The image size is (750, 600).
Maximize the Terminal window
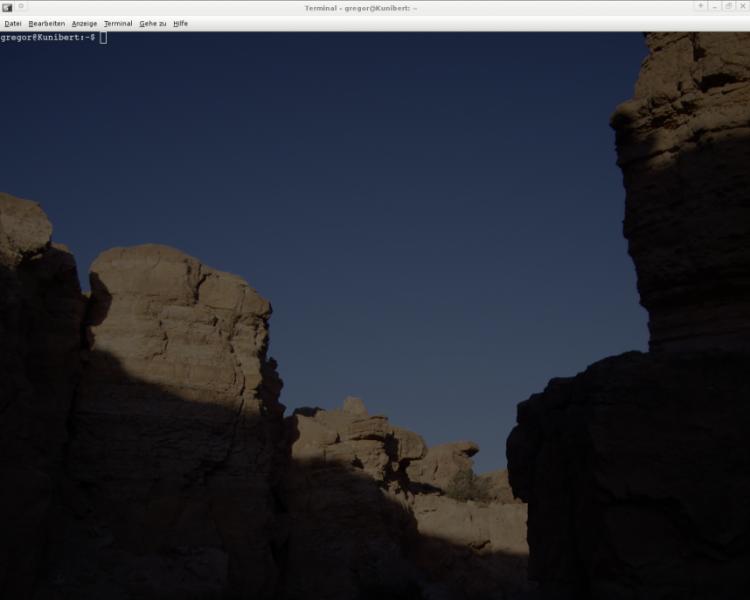(x=728, y=7)
